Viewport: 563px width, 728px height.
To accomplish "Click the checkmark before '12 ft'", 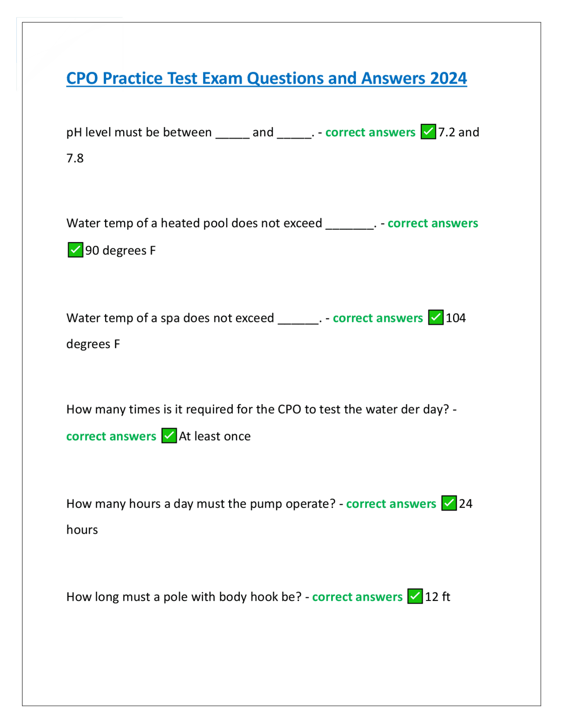I will (x=415, y=596).
